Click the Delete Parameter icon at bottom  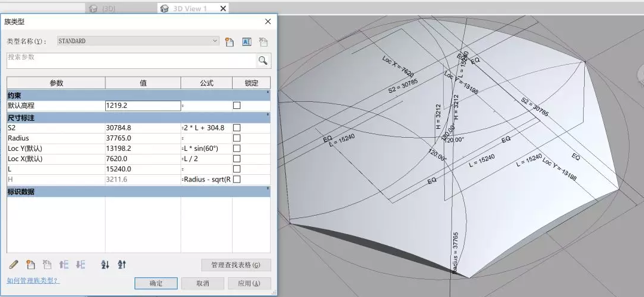click(47, 265)
